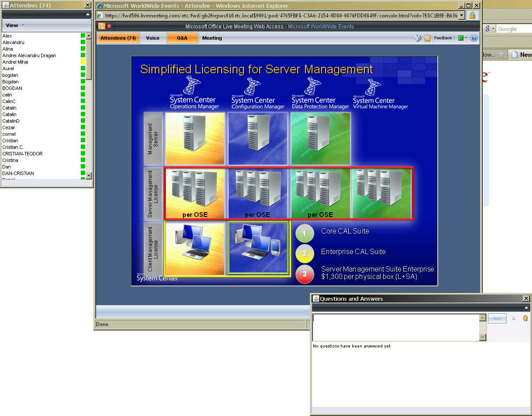Toggle the Q&A panel button
Viewport: 532px width, 416px height.
(x=182, y=38)
